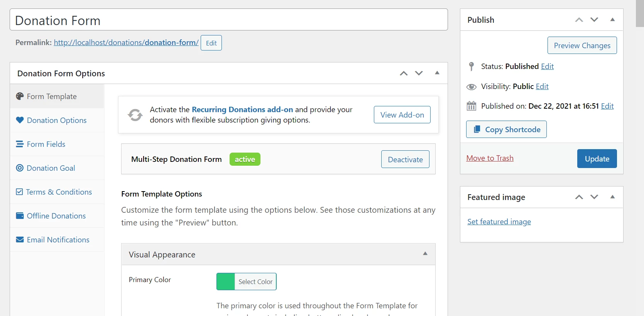Collapse the Donation Form Options panel
644x316 pixels.
437,73
